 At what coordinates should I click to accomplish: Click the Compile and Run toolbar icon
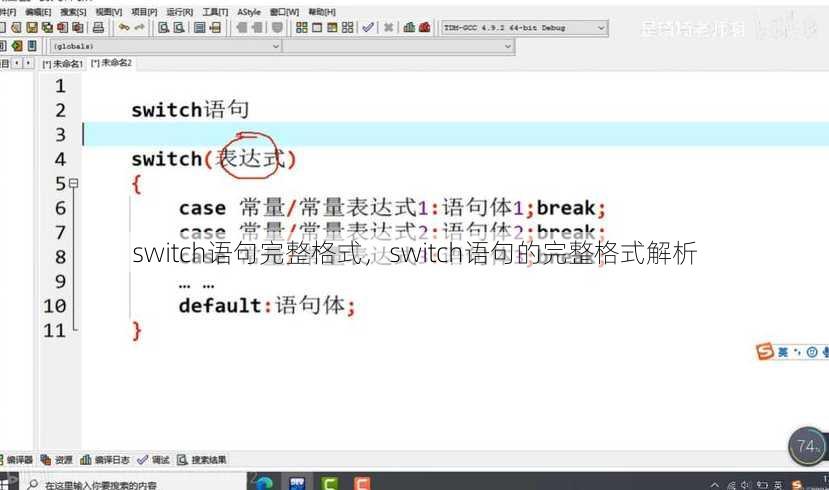coord(332,27)
